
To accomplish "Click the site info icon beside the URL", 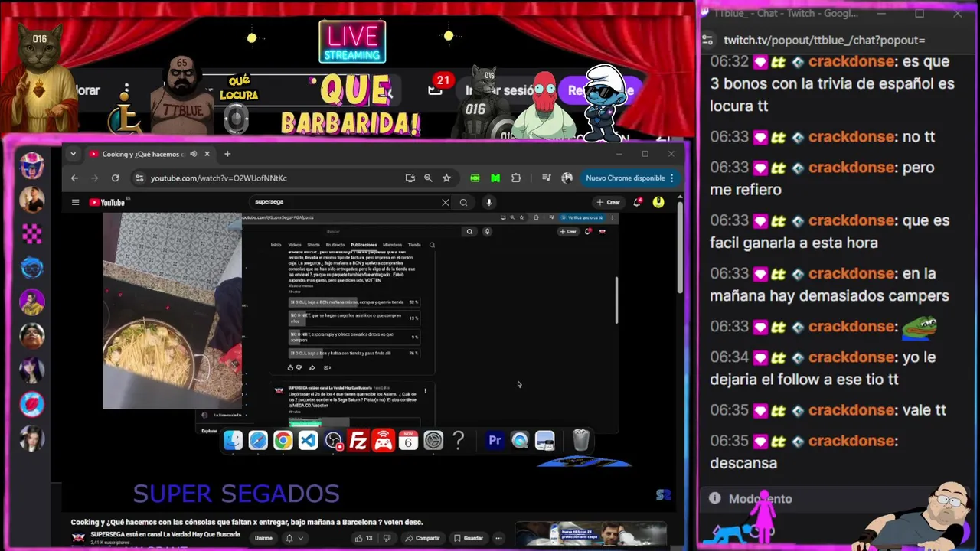I will [139, 178].
